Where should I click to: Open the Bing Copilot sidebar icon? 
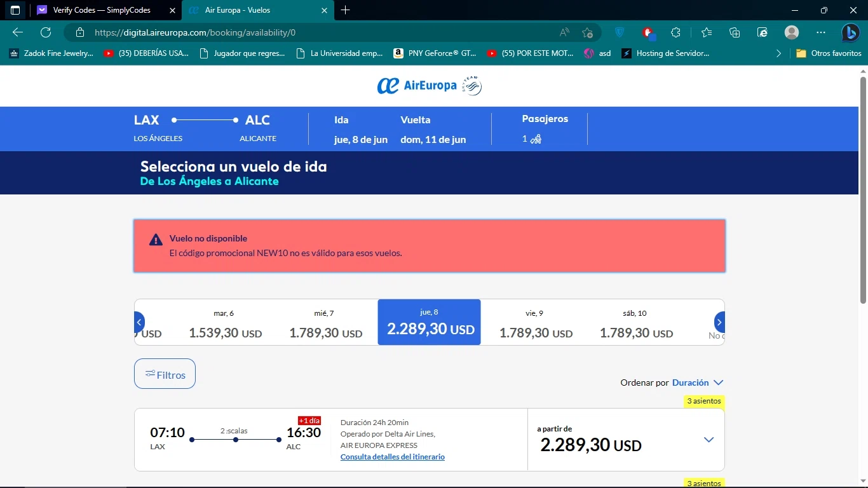(x=851, y=32)
